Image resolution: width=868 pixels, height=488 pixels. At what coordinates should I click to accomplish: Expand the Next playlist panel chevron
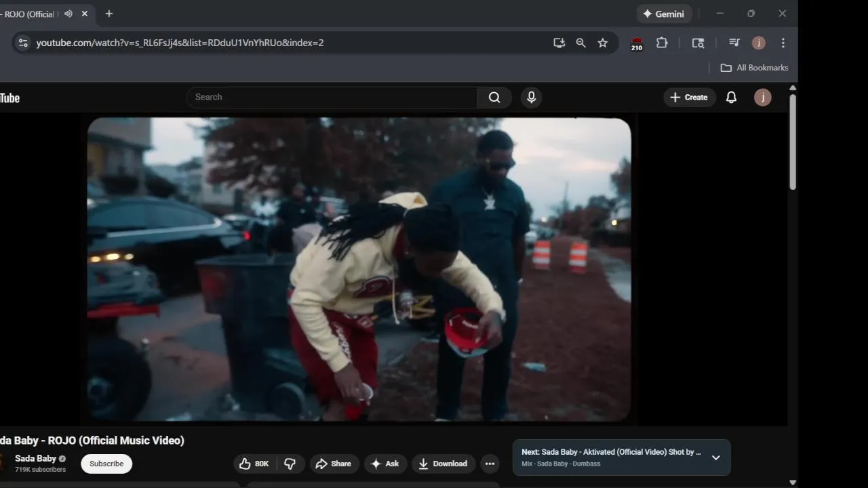715,457
